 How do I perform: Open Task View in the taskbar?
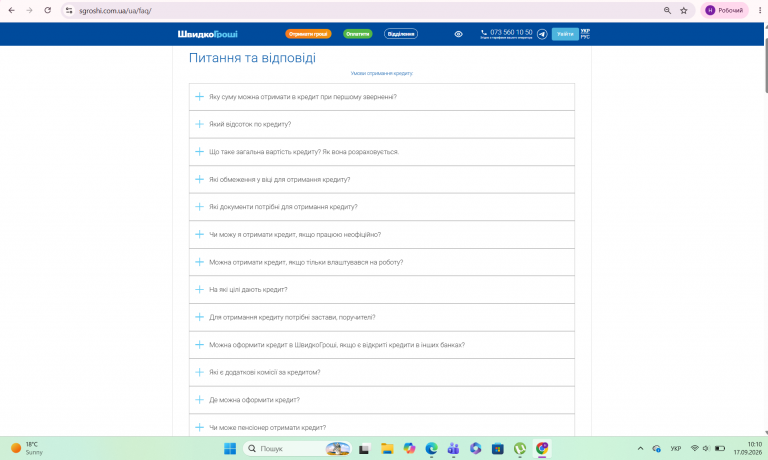click(x=364, y=448)
